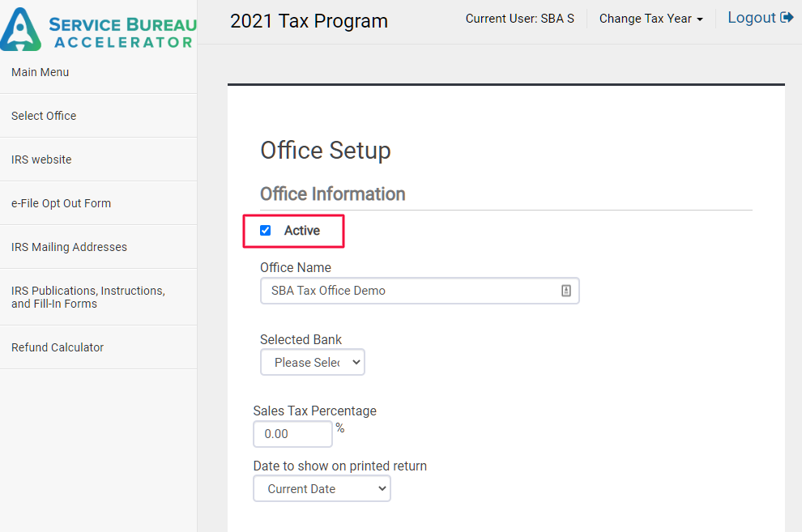Click the Current User: SBA S label

(519, 19)
